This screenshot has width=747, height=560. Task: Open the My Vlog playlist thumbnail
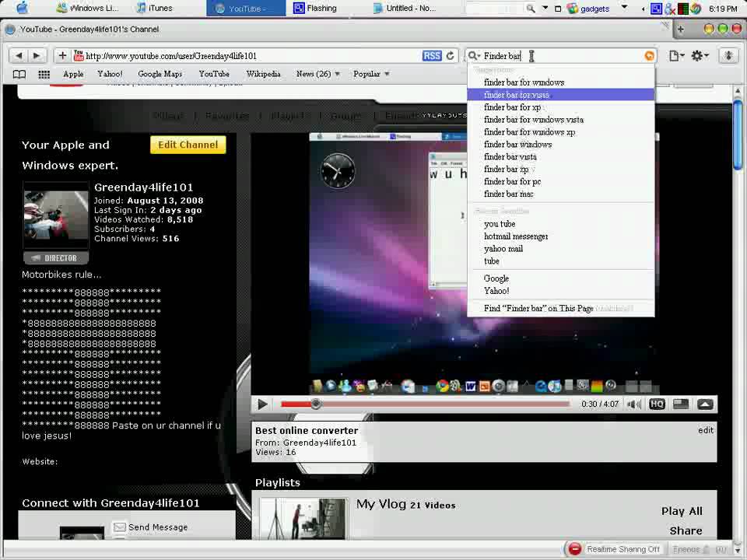pos(304,519)
